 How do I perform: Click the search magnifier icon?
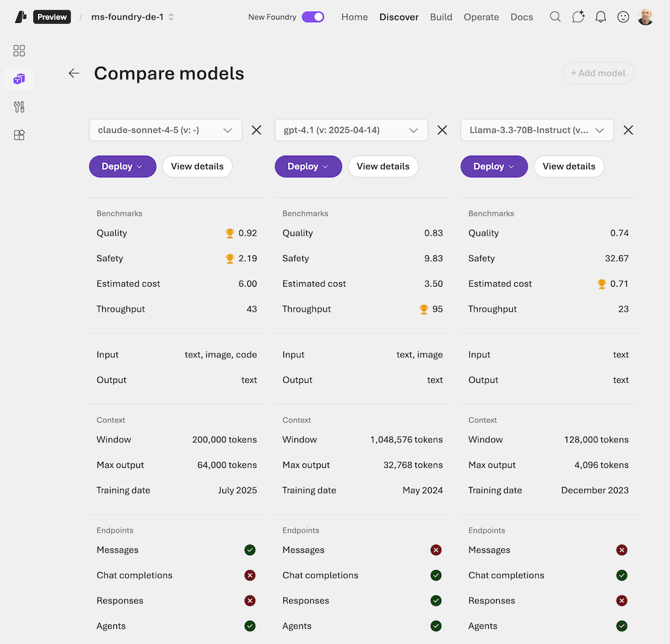(555, 17)
